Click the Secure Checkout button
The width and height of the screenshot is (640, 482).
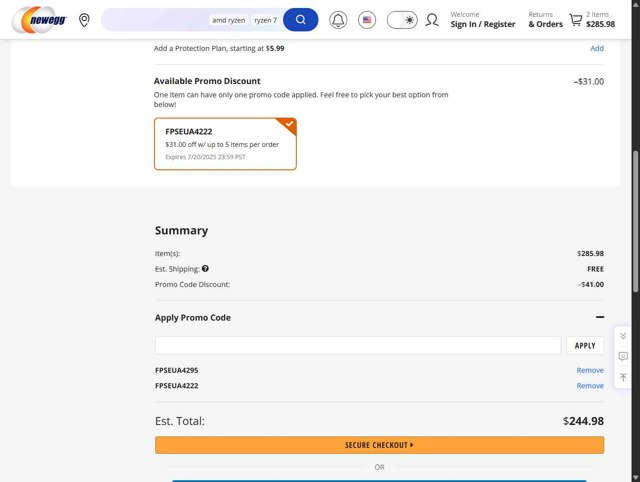click(379, 445)
